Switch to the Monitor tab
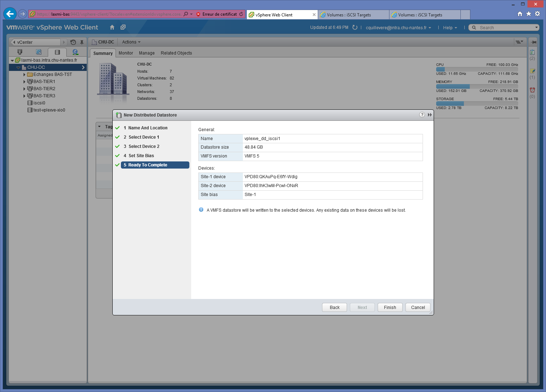 tap(126, 53)
